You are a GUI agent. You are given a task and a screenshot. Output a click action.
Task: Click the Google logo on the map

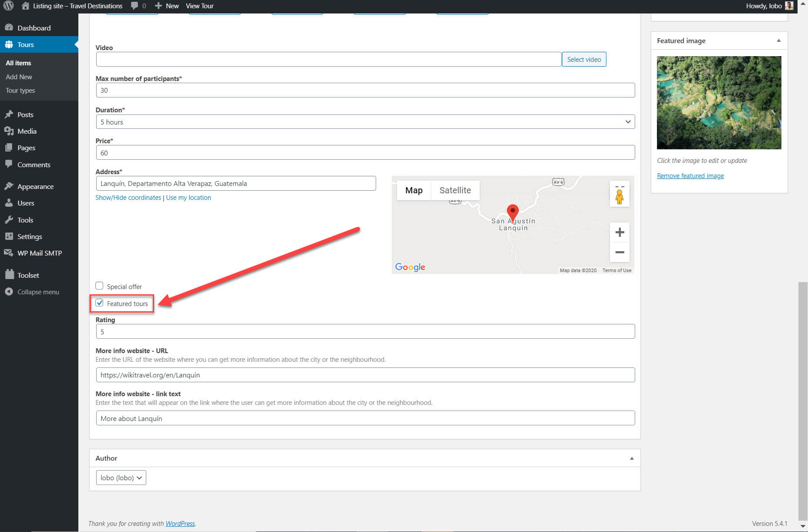[410, 267]
